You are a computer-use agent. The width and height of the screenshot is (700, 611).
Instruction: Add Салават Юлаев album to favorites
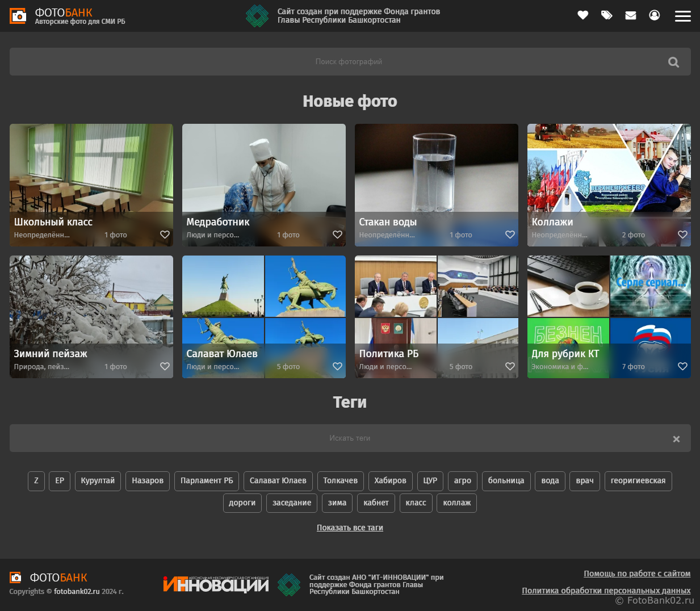point(337,366)
